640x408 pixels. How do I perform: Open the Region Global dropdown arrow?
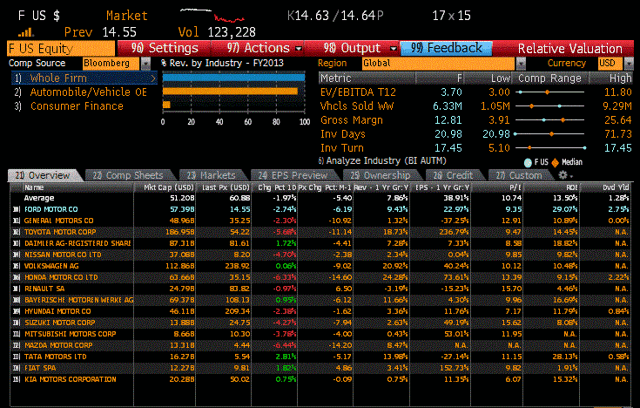[521, 63]
